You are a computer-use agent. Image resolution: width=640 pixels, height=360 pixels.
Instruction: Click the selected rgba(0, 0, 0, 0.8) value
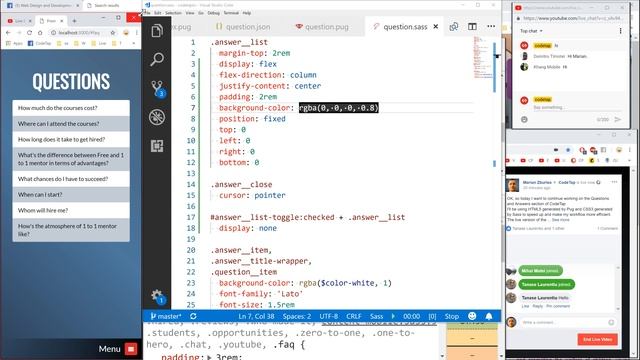click(339, 108)
